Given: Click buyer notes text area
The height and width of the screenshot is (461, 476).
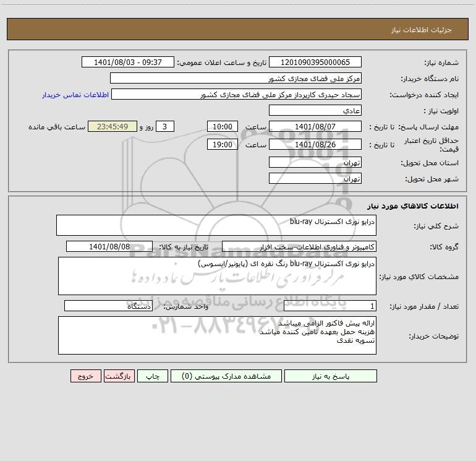Looking at the screenshot, I should pos(217,335).
